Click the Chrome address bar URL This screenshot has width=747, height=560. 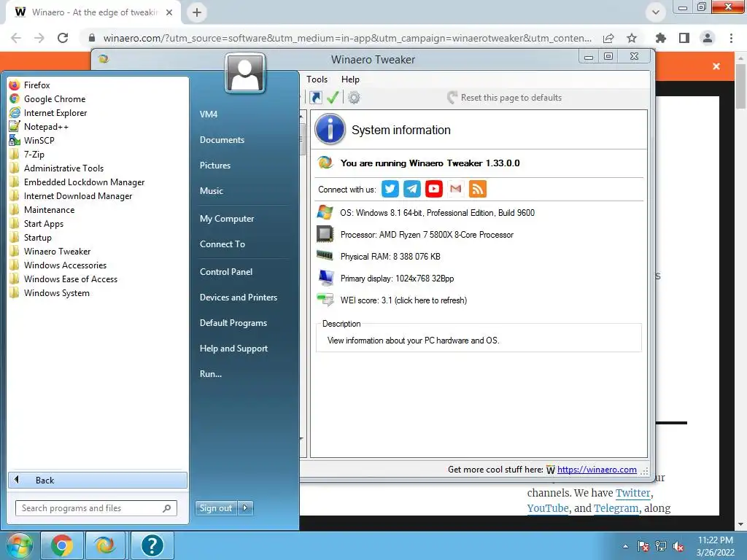(347, 38)
